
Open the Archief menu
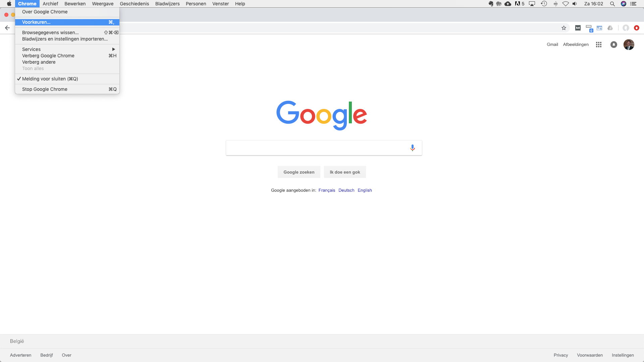[50, 4]
